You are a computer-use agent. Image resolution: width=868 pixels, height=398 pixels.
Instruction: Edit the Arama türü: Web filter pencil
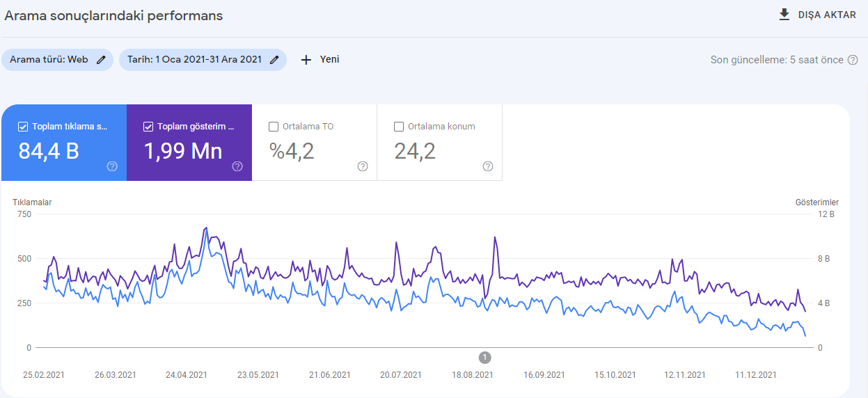pos(101,60)
